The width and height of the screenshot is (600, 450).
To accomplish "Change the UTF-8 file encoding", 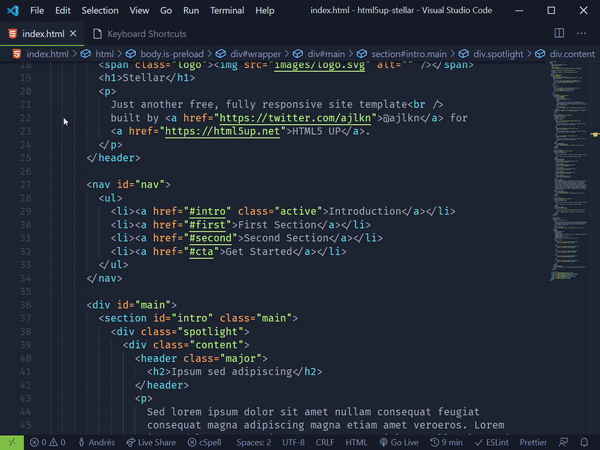I will pos(293,442).
